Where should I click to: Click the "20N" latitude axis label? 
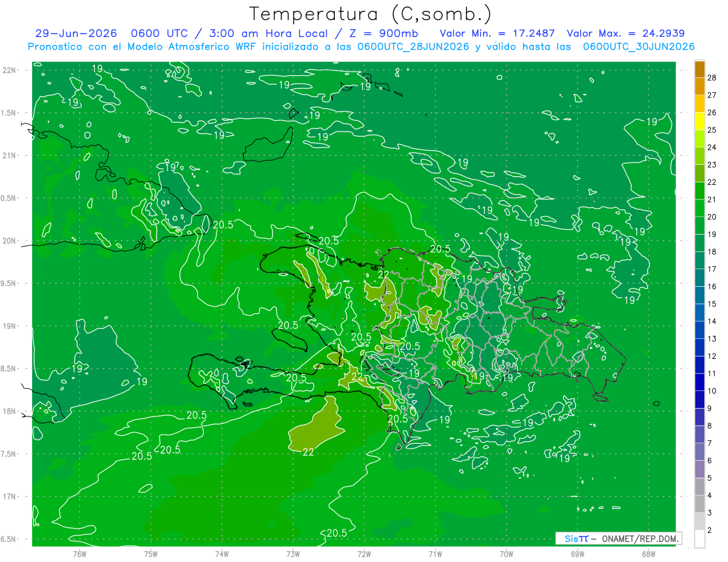pyautogui.click(x=10, y=241)
